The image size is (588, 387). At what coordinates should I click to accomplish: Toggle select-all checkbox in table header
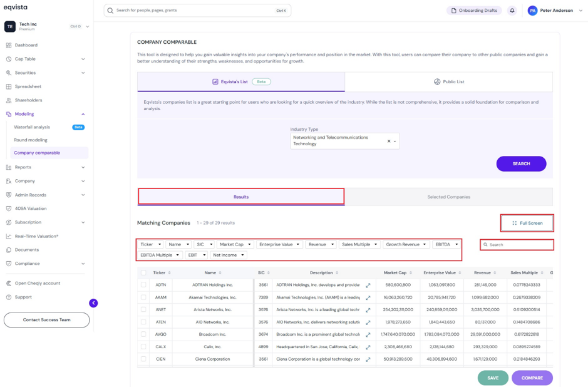[x=143, y=272]
